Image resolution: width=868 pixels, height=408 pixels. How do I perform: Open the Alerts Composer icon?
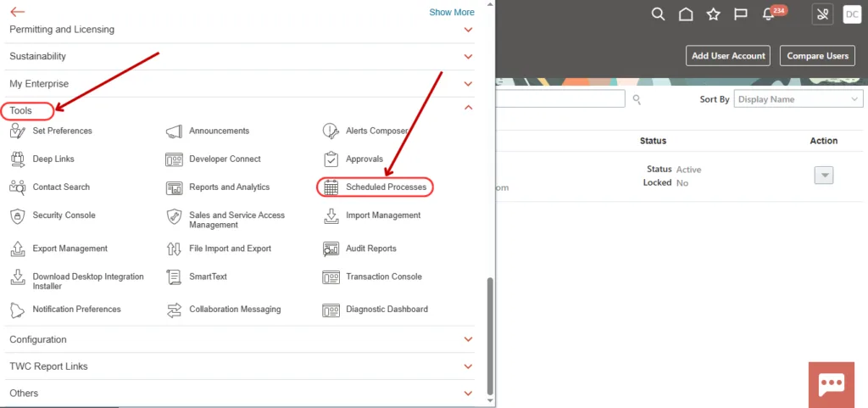click(331, 131)
